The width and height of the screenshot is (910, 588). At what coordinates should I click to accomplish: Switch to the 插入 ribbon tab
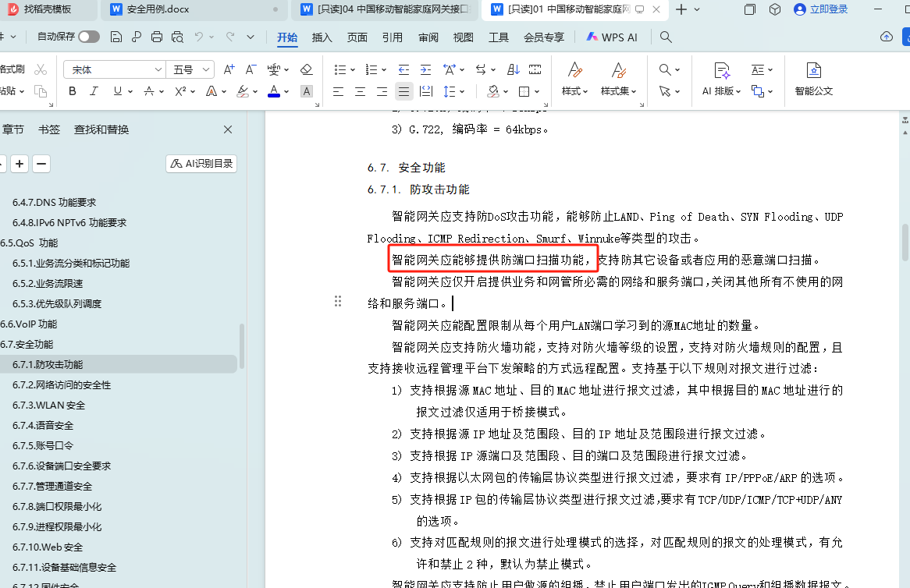(x=322, y=37)
